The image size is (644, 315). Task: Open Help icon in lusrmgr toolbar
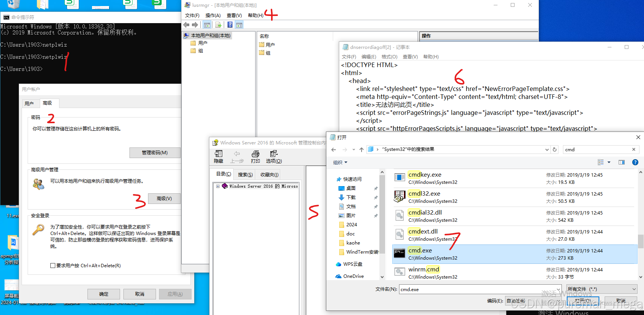click(230, 25)
